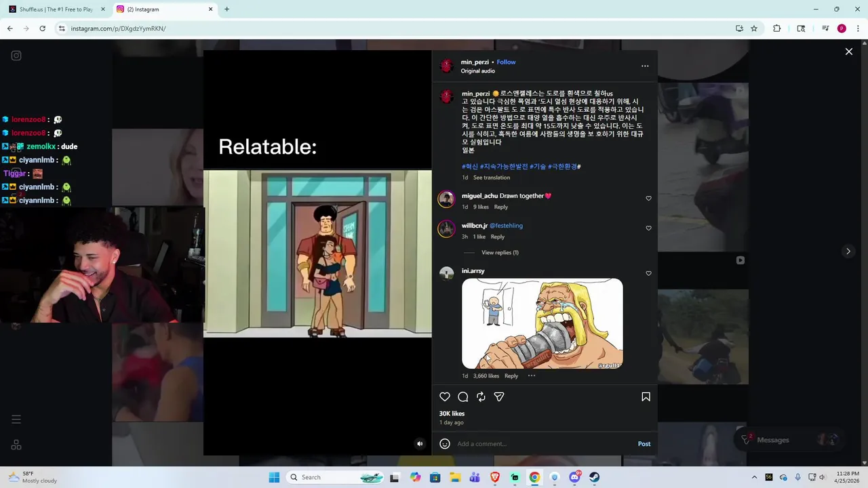
Task: Open the weather widget showing 58°F
Action: coord(33,477)
